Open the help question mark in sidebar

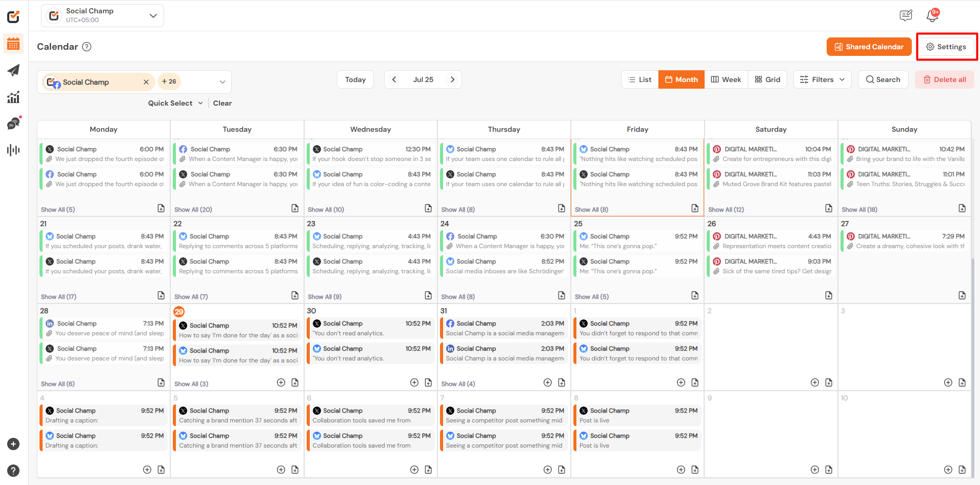tap(13, 471)
